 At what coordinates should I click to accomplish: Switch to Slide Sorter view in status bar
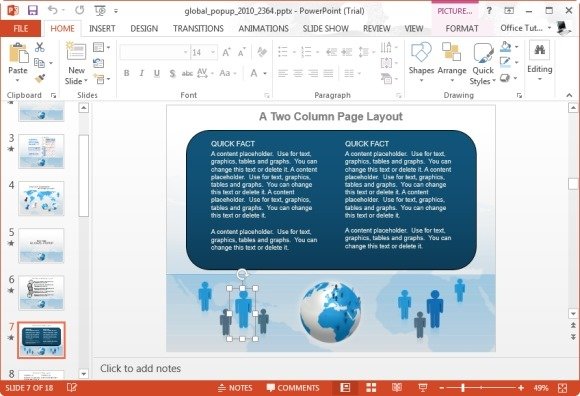(371, 387)
